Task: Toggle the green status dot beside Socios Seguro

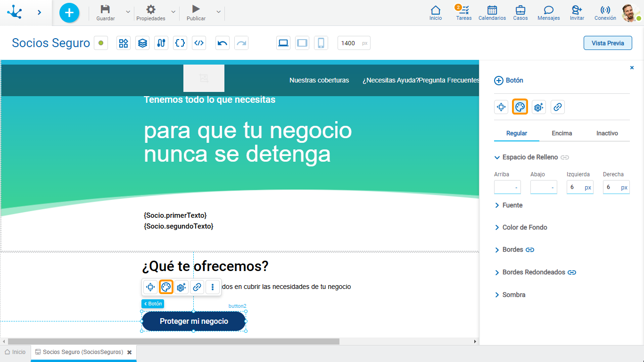Action: click(101, 43)
